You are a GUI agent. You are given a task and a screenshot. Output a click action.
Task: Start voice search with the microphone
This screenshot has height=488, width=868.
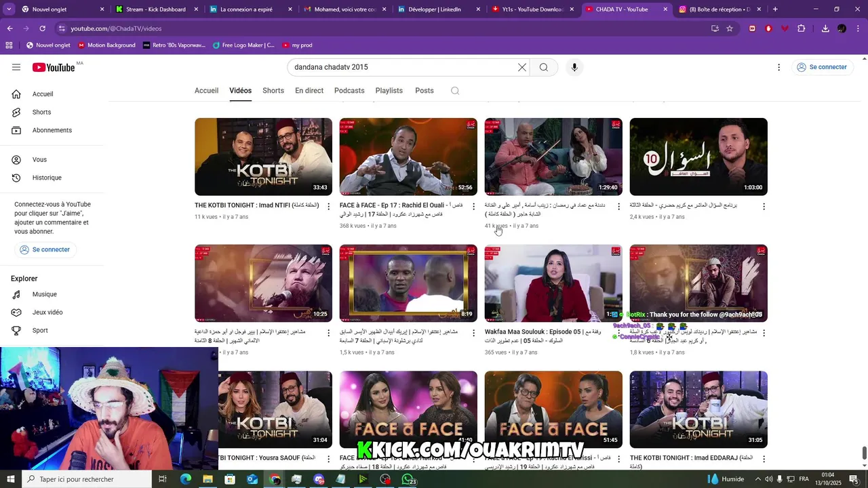[x=574, y=67]
